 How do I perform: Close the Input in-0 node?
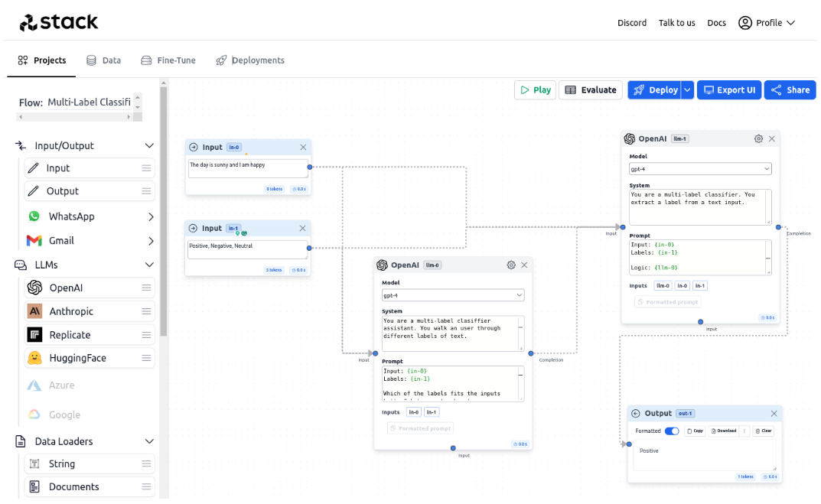pyautogui.click(x=303, y=147)
